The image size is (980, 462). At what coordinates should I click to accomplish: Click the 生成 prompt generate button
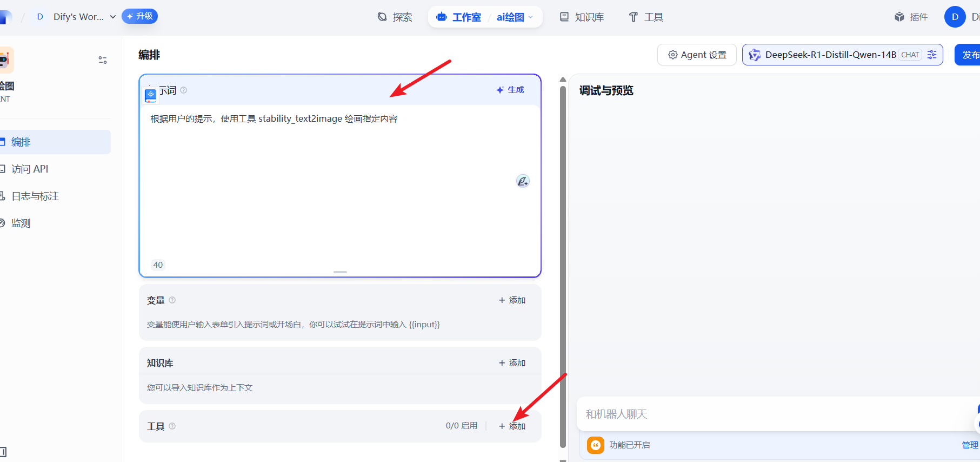click(510, 90)
